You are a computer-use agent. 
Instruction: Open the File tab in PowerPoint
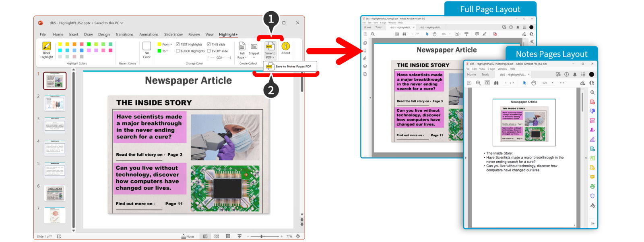point(43,35)
